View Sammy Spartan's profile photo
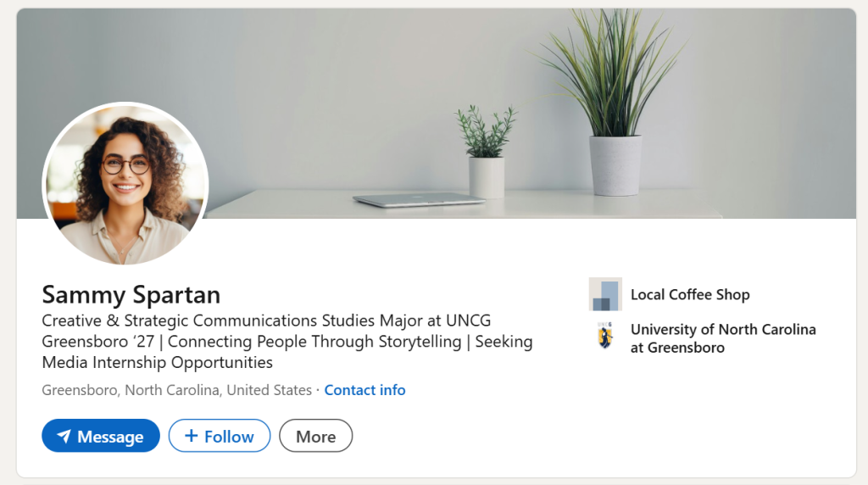868x485 pixels. pos(125,184)
